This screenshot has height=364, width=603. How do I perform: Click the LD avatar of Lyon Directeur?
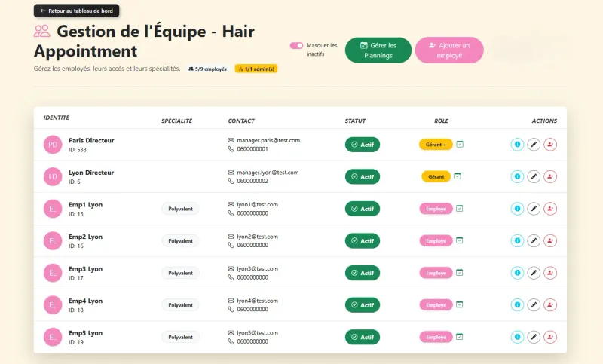pyautogui.click(x=53, y=176)
